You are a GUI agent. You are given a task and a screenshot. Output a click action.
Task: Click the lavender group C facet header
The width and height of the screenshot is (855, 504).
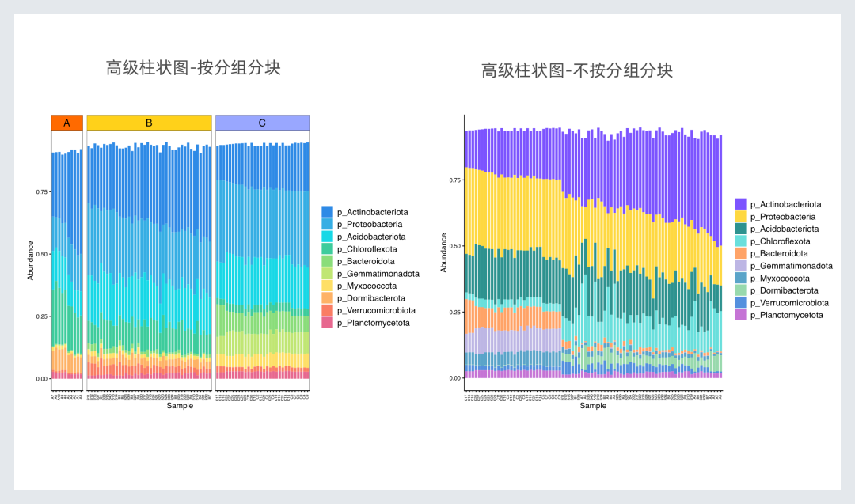pyautogui.click(x=262, y=123)
